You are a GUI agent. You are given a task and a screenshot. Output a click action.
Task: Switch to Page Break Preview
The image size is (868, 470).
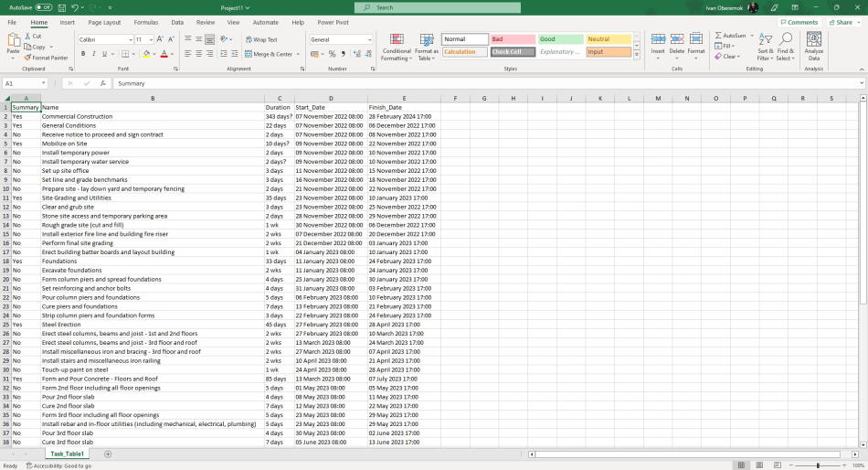pos(778,465)
